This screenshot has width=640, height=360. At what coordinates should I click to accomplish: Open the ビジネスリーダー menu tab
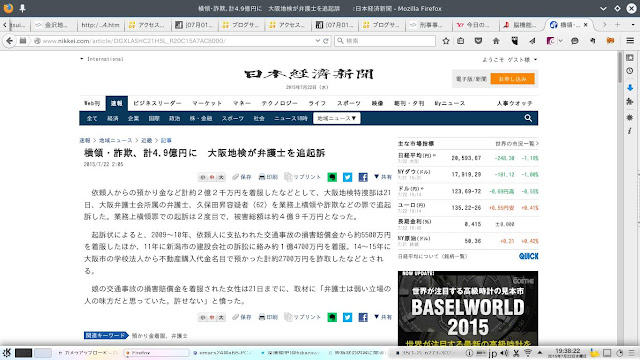click(157, 103)
